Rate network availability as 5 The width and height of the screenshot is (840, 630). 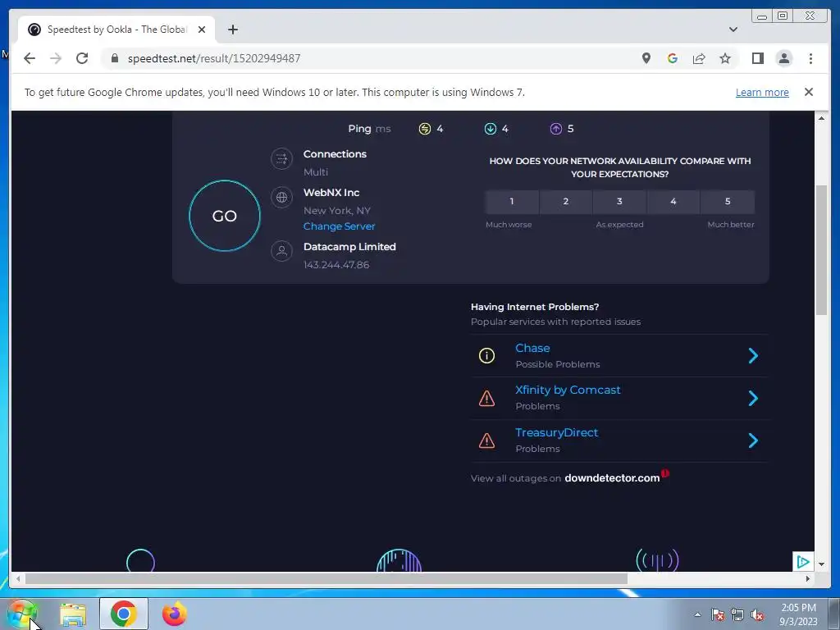[x=728, y=202]
